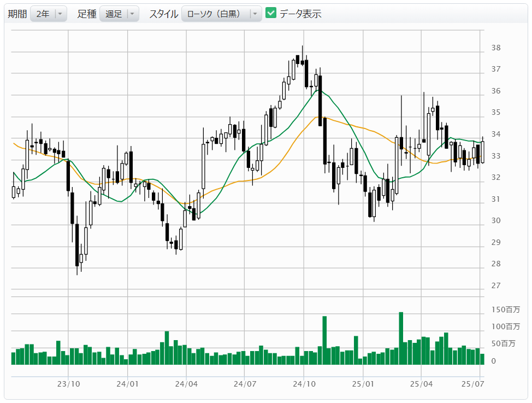Click the 25/01 date axis label
The width and height of the screenshot is (532, 403).
tap(363, 384)
